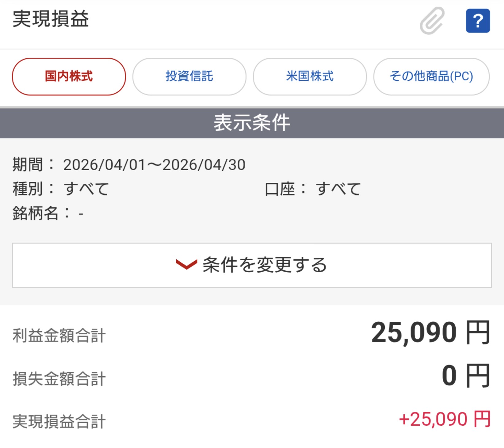Click the paperclip attachment icon
Screen dimensions: 504x448
432,21
